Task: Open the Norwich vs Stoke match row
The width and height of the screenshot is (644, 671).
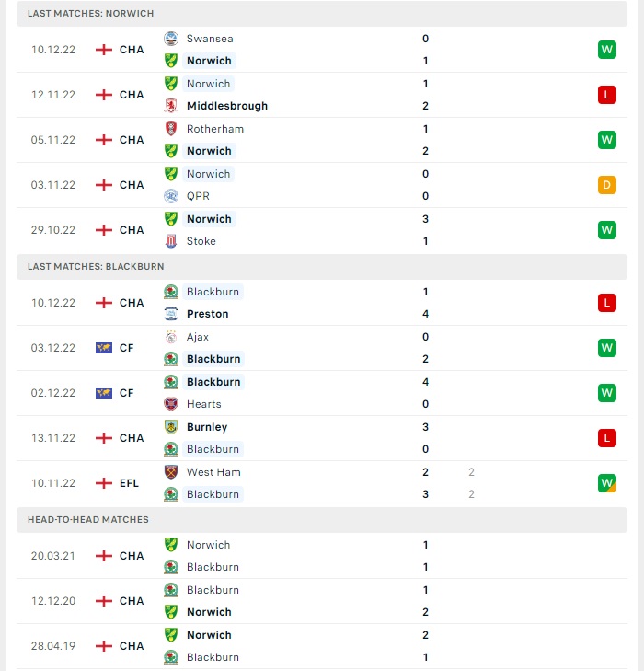Action: (322, 230)
